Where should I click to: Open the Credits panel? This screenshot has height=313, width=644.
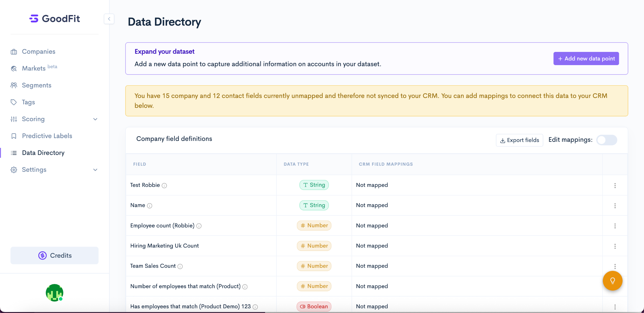[x=54, y=255]
